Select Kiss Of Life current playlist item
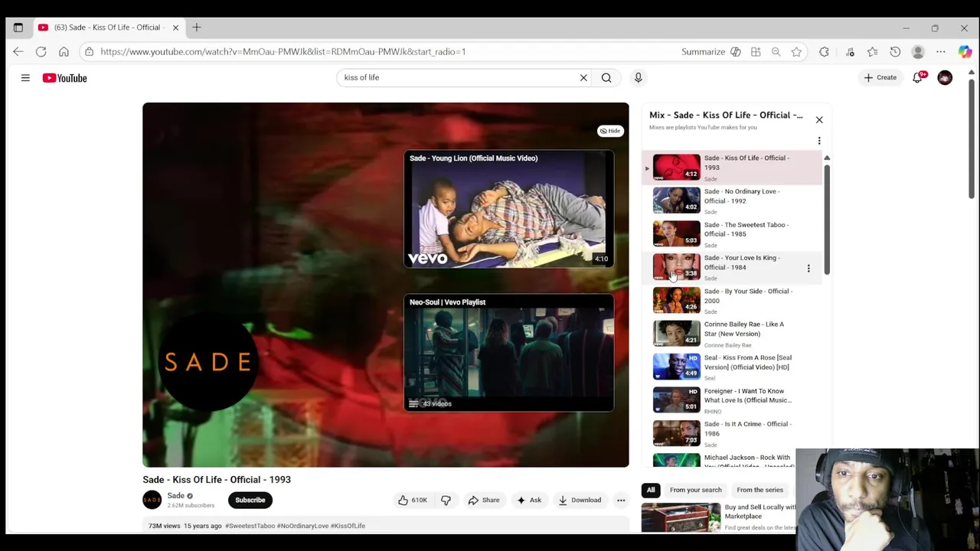980x551 pixels. tap(731, 167)
